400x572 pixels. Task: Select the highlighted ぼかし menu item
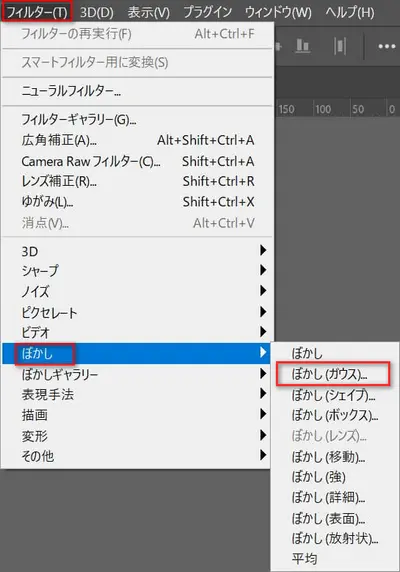(x=137, y=353)
